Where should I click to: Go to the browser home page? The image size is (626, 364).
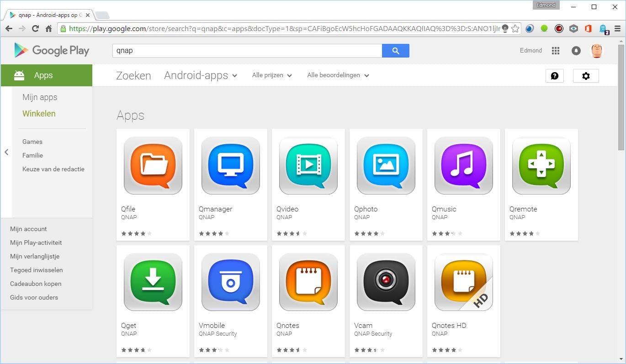[48, 29]
